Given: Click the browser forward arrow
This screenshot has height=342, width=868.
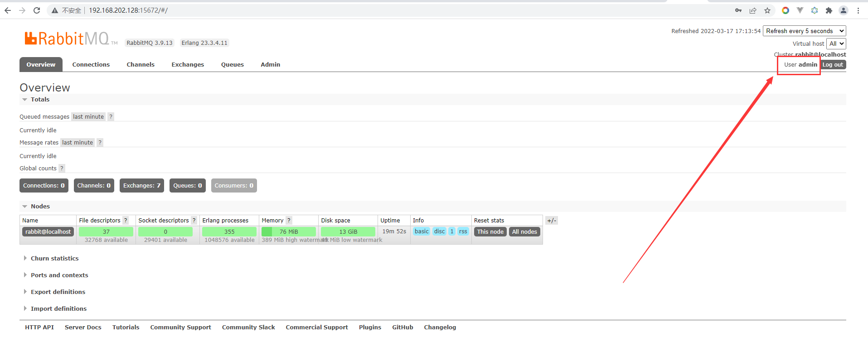Looking at the screenshot, I should point(22,10).
